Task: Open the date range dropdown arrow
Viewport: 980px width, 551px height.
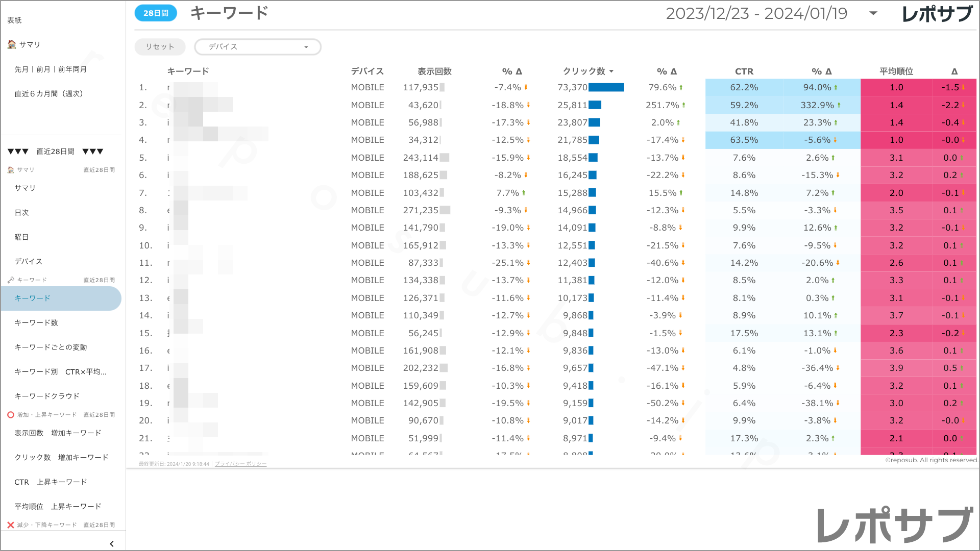Action: click(x=873, y=13)
